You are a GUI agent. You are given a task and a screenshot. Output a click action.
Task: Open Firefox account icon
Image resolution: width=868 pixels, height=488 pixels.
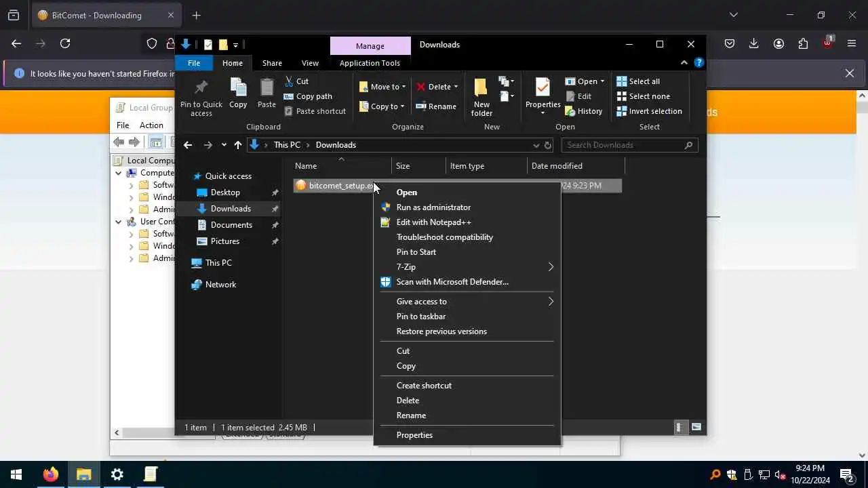[x=778, y=43]
